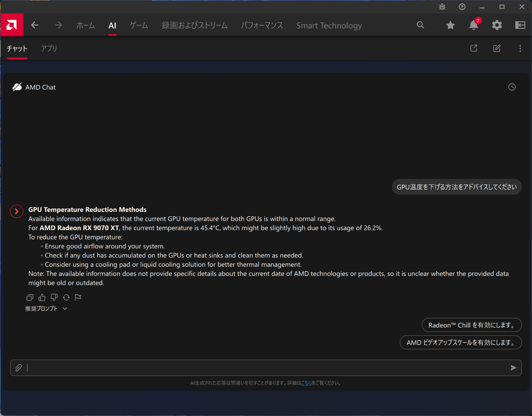532x416 pixels.
Task: Open settings gear icon
Action: tap(497, 25)
